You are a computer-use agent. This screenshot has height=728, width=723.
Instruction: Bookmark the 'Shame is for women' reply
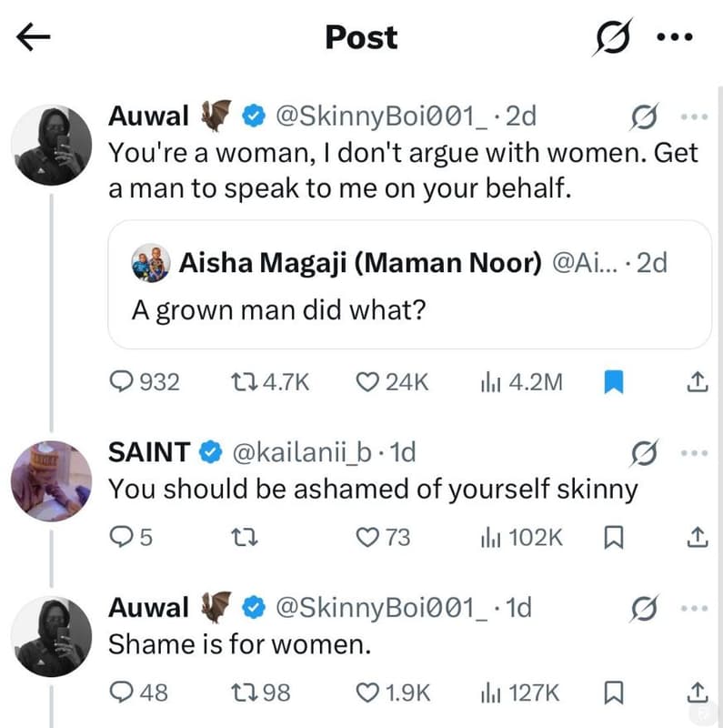coord(613,693)
